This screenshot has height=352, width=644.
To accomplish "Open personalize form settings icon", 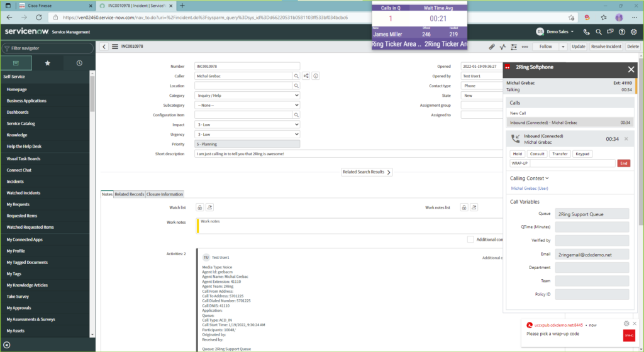I will coord(514,47).
